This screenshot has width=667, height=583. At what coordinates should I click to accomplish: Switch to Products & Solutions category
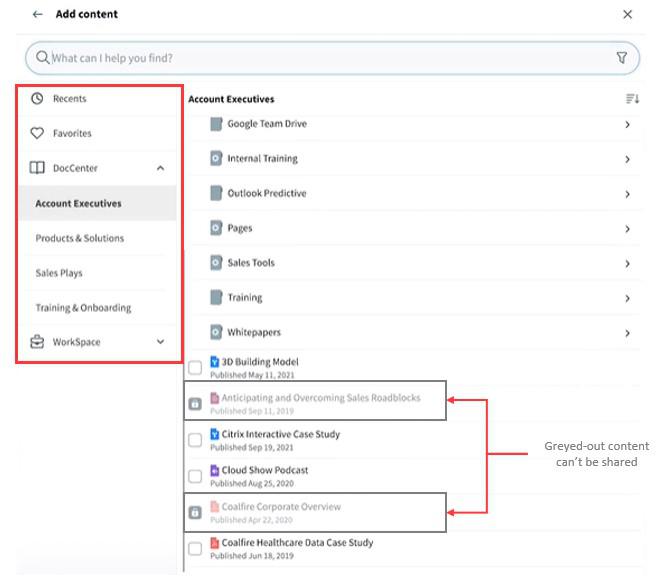pyautogui.click(x=80, y=238)
